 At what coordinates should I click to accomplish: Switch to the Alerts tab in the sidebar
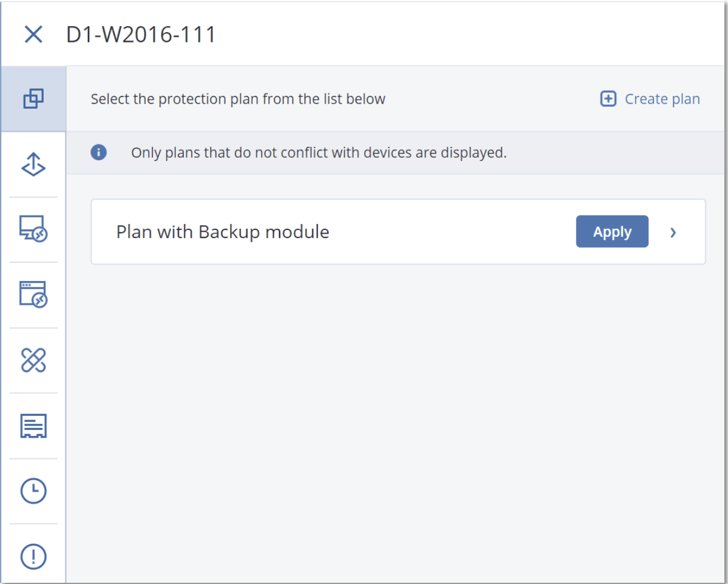coord(33,557)
